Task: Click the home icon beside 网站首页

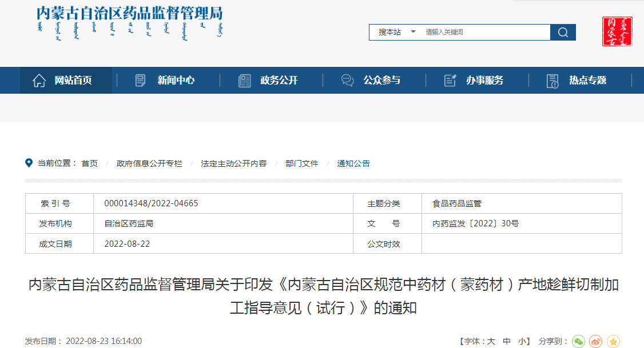Action: coord(39,80)
